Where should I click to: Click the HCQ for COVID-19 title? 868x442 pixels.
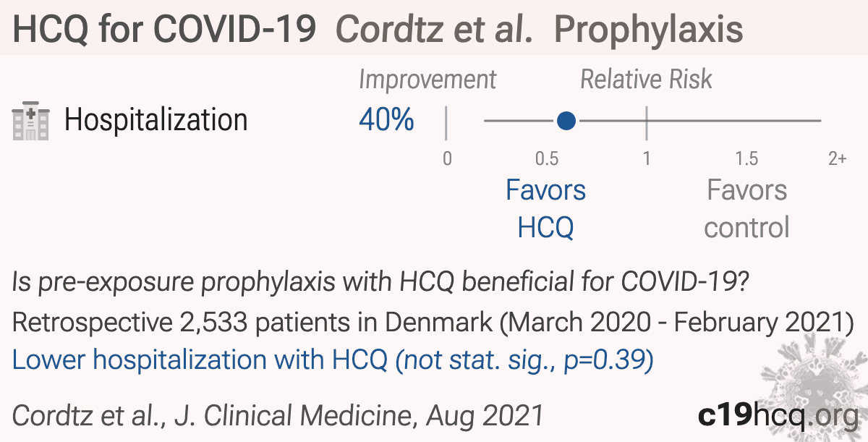point(165,30)
